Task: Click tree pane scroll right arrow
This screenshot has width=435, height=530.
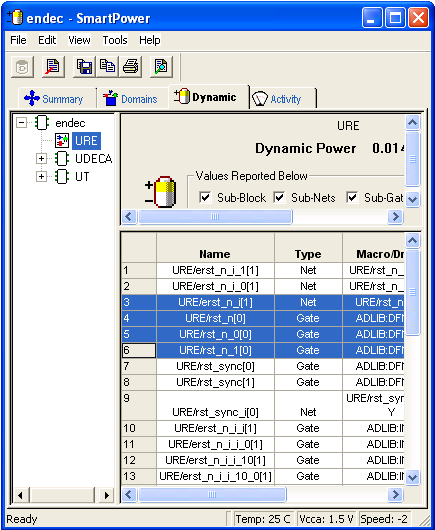Action: coord(106,496)
